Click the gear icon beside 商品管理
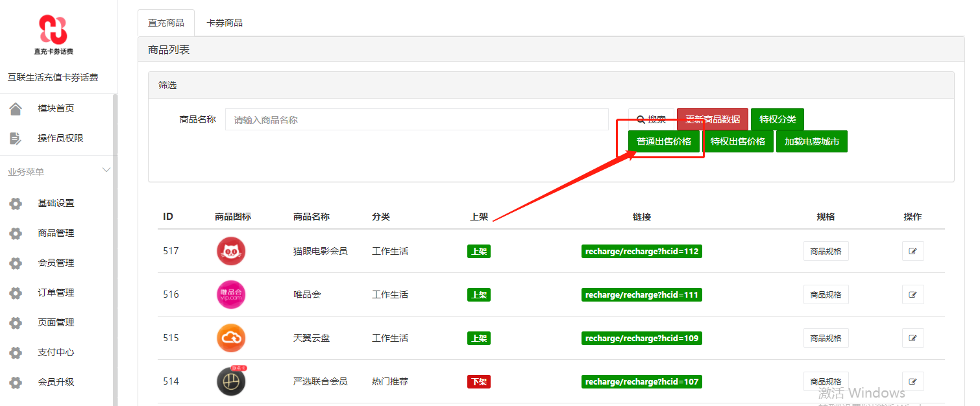 pyautogui.click(x=16, y=233)
